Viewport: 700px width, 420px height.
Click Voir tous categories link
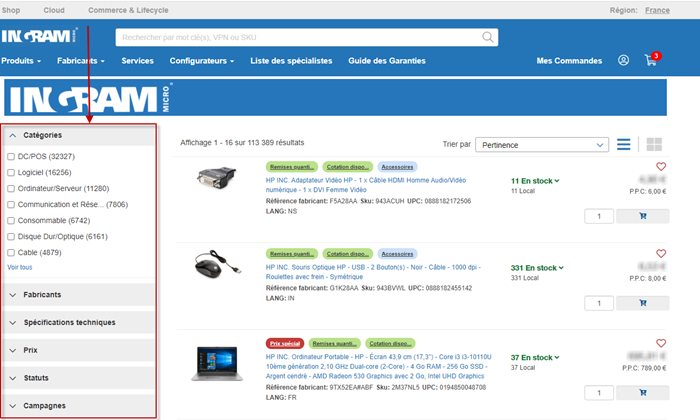click(x=20, y=267)
